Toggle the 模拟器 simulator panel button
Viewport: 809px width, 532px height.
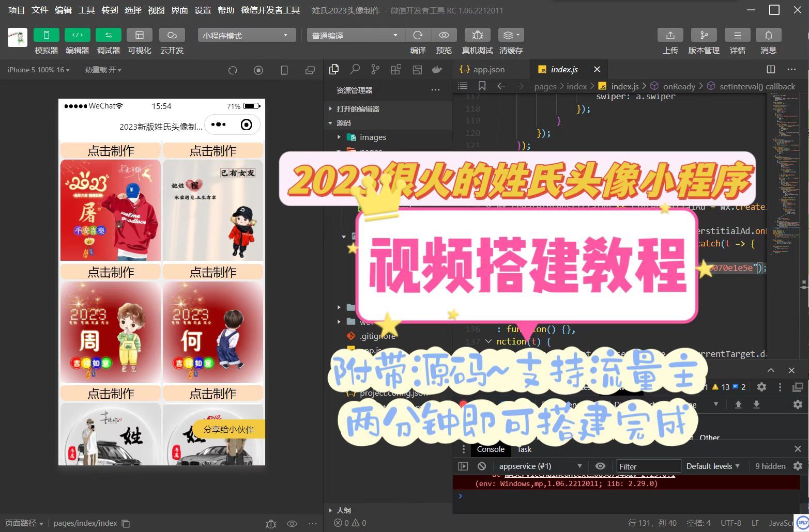pos(46,35)
